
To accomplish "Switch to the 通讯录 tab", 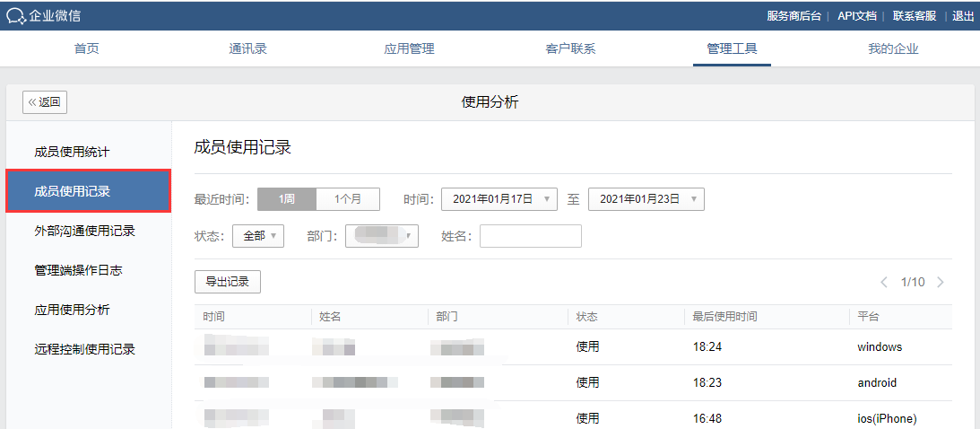I will (247, 48).
